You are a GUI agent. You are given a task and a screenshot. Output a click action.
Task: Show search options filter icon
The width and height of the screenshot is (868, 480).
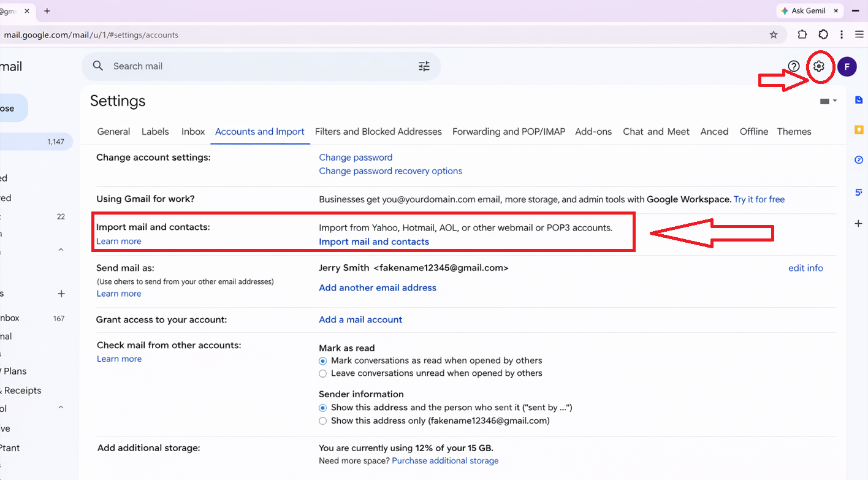click(424, 66)
